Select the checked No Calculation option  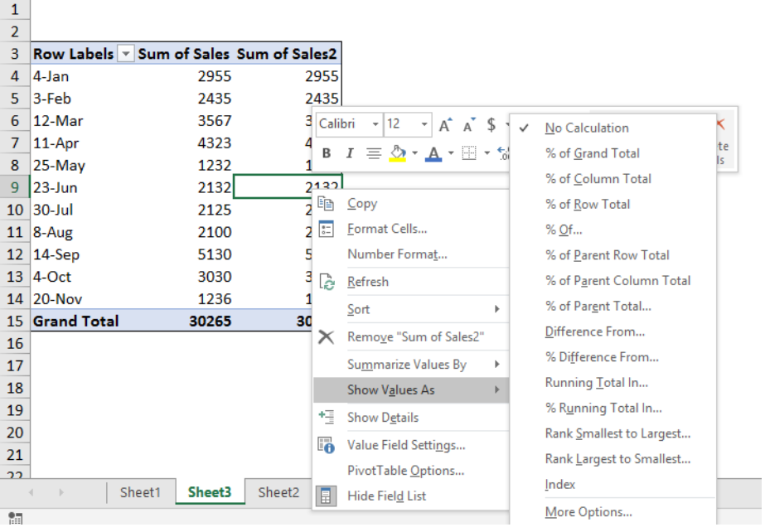coord(612,128)
